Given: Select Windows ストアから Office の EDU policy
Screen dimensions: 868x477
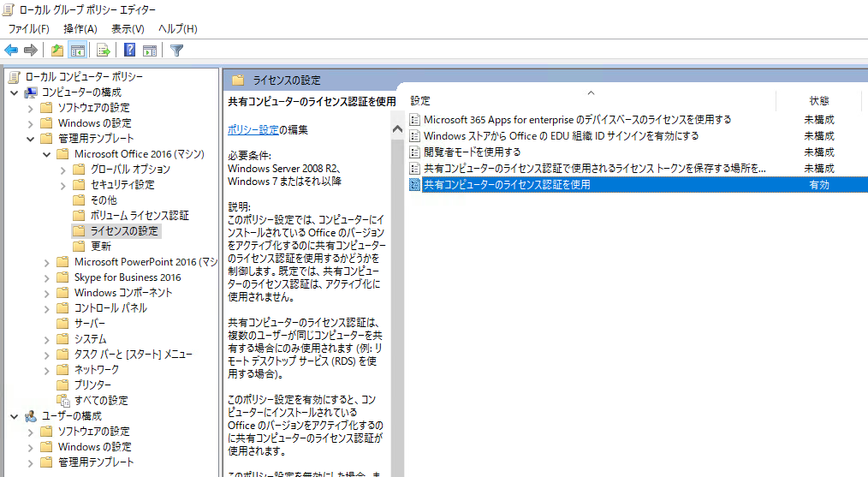Looking at the screenshot, I should (x=562, y=135).
